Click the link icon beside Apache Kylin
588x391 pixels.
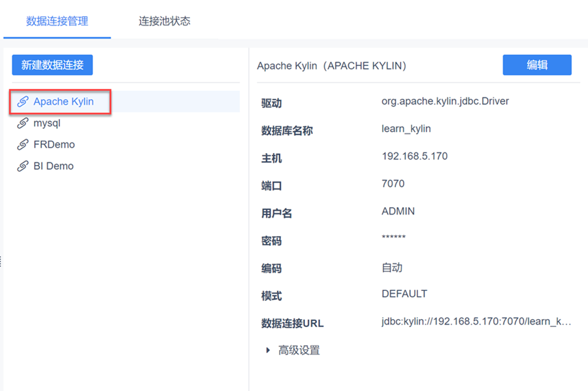pyautogui.click(x=23, y=101)
